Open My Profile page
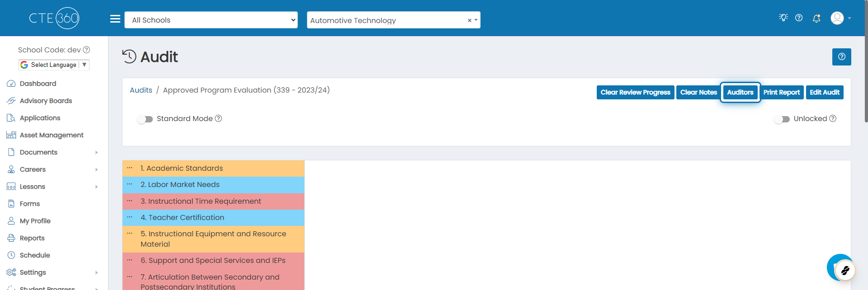This screenshot has height=290, width=868. (35, 221)
